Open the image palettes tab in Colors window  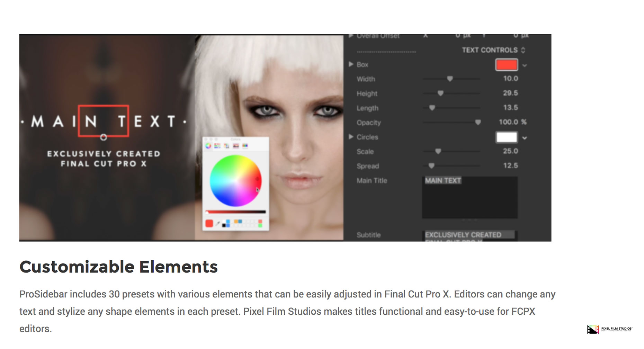pyautogui.click(x=236, y=146)
